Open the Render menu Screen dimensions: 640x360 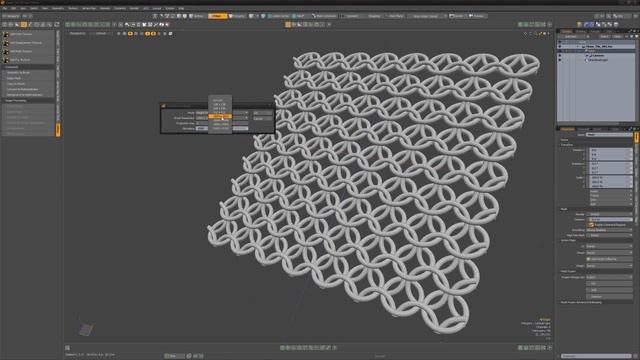134,8
